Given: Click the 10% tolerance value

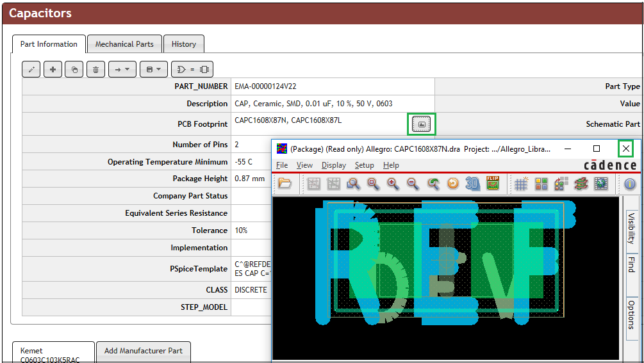Looking at the screenshot, I should click(x=241, y=230).
